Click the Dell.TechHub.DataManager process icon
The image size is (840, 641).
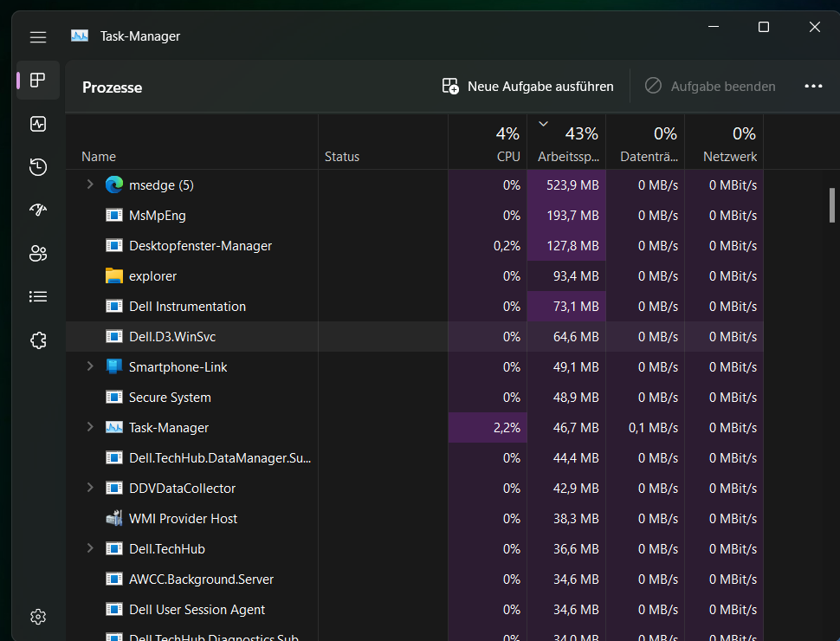pos(114,457)
